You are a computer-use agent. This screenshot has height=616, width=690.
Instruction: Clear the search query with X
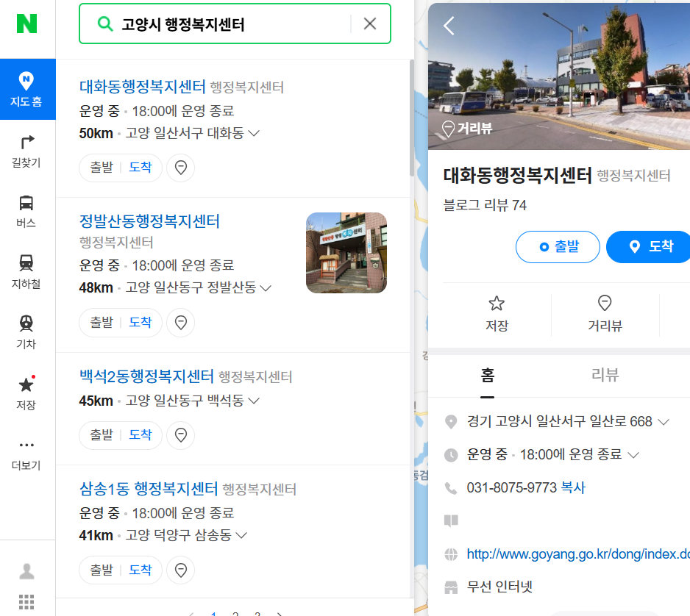coord(370,24)
